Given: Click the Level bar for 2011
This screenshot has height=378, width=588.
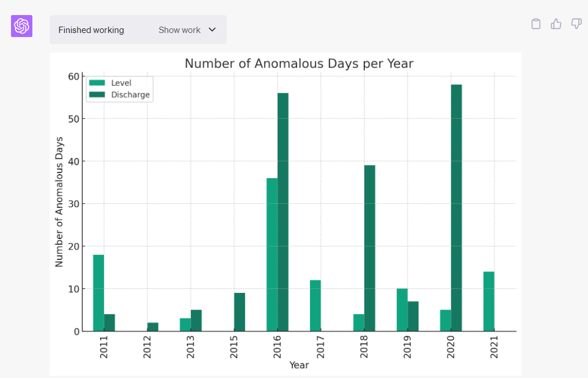Looking at the screenshot, I should (x=98, y=293).
